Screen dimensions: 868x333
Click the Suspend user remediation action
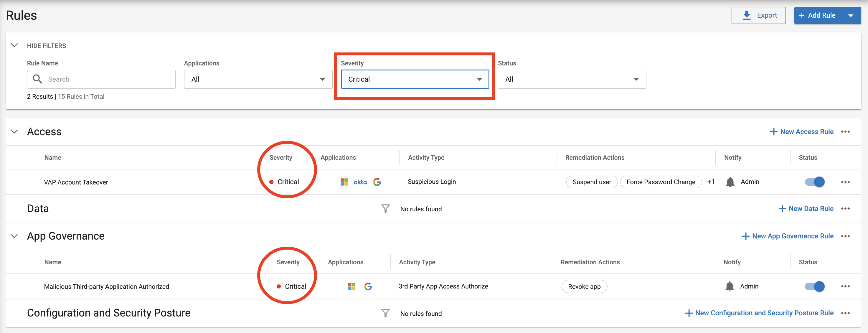[592, 182]
